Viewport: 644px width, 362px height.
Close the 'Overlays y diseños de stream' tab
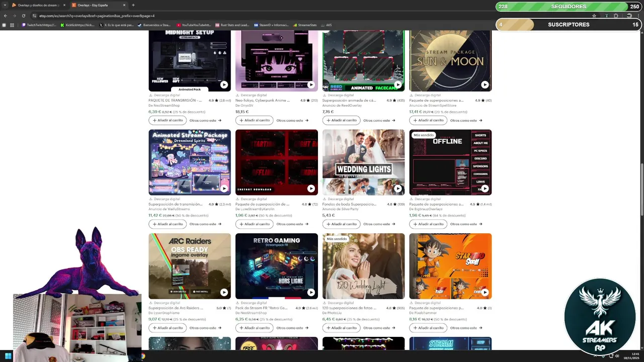click(64, 5)
